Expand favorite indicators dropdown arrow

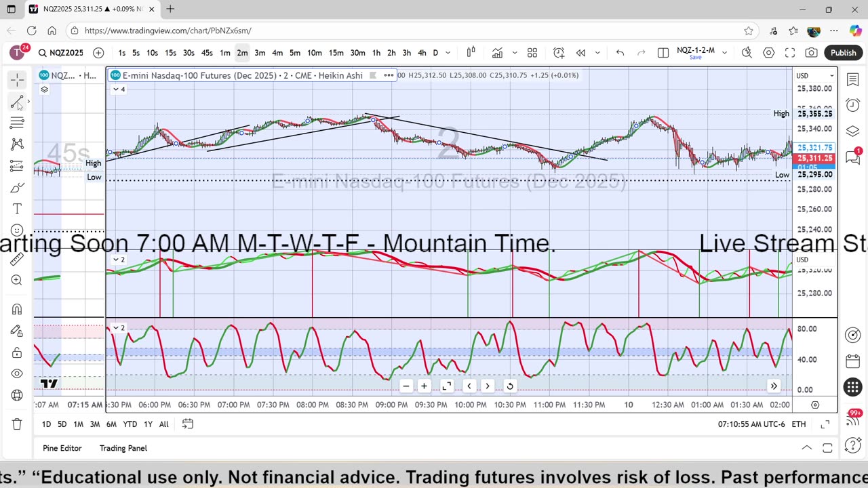[x=515, y=53]
